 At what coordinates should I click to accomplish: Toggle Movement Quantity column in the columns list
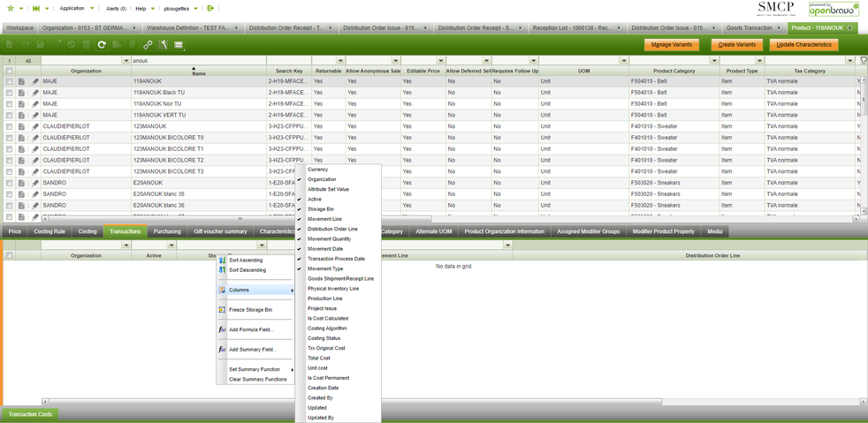329,239
